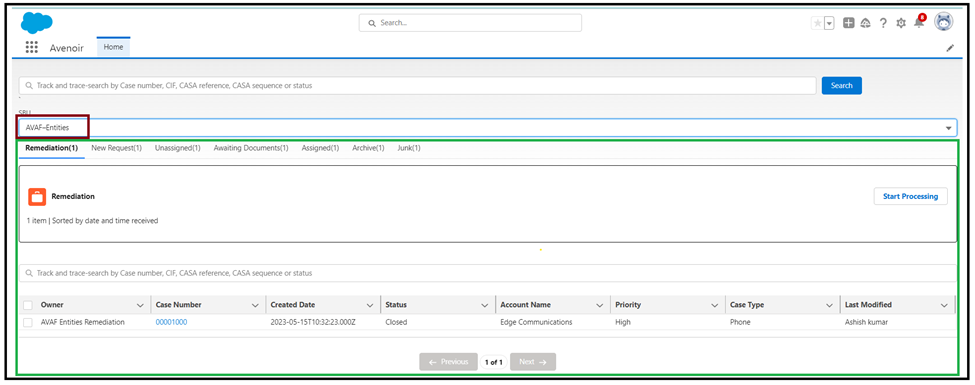Click the Ashish kumar last modified cell
The width and height of the screenshot is (975, 385).
(x=867, y=322)
